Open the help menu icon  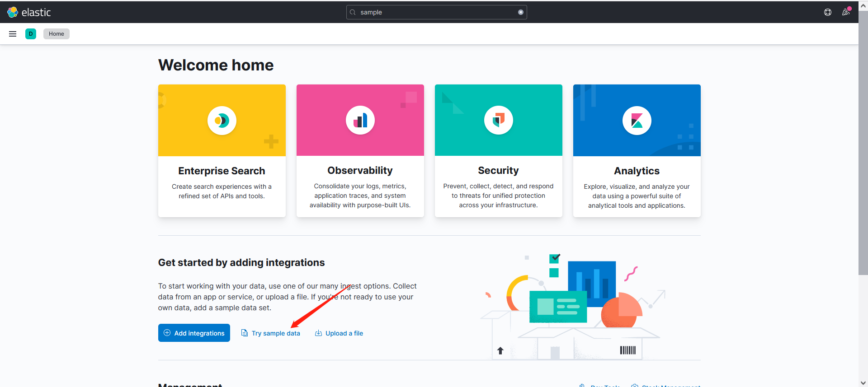click(828, 12)
